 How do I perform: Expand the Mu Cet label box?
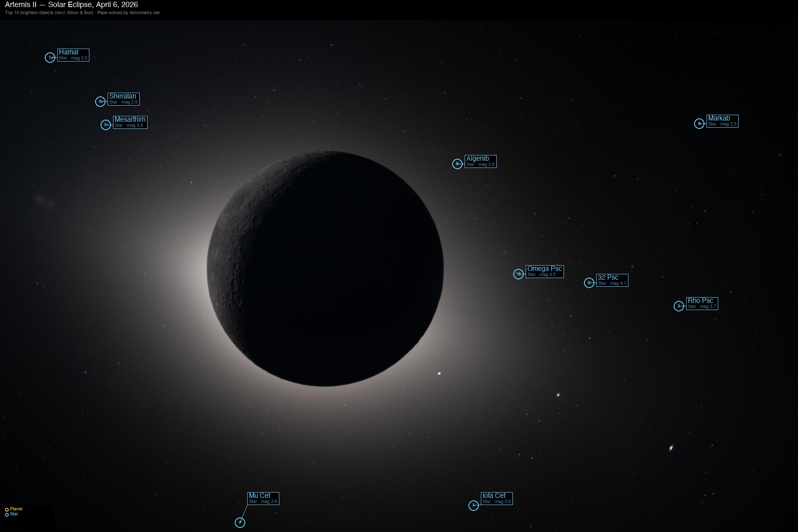(x=263, y=498)
